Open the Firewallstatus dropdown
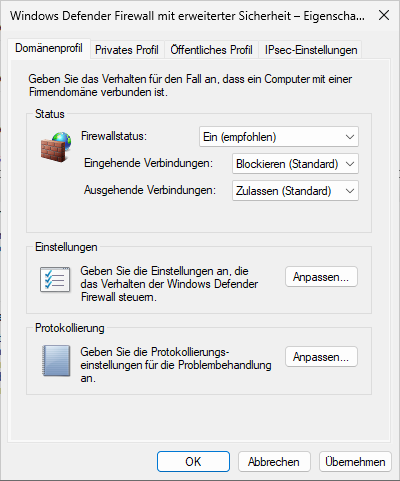Viewport: 400px width, 481px height. pos(279,137)
